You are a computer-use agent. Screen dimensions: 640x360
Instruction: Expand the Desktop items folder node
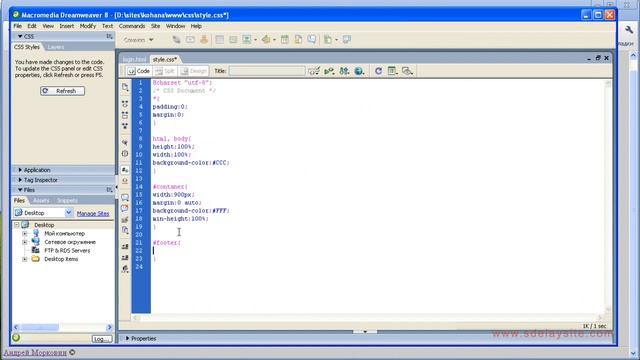(x=25, y=259)
